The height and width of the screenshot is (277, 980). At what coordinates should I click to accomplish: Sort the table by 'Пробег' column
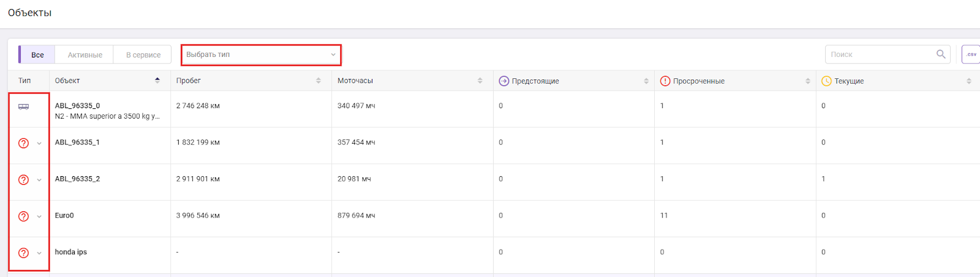[x=318, y=81]
